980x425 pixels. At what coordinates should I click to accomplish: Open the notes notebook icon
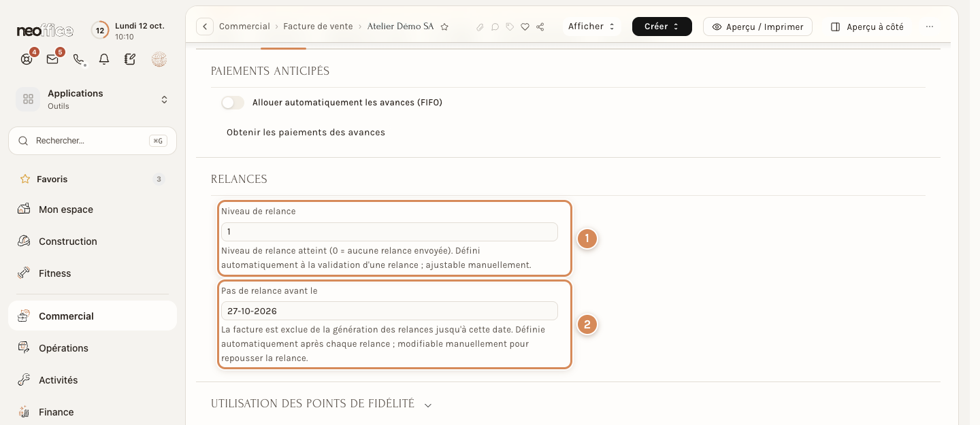click(130, 59)
